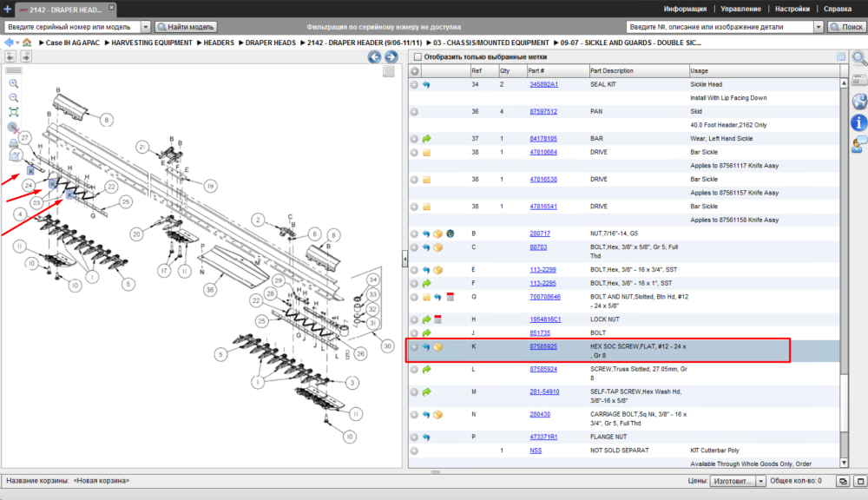This screenshot has height=500, width=868.
Task: Open the news icon in right sidebar
Action: (859, 81)
